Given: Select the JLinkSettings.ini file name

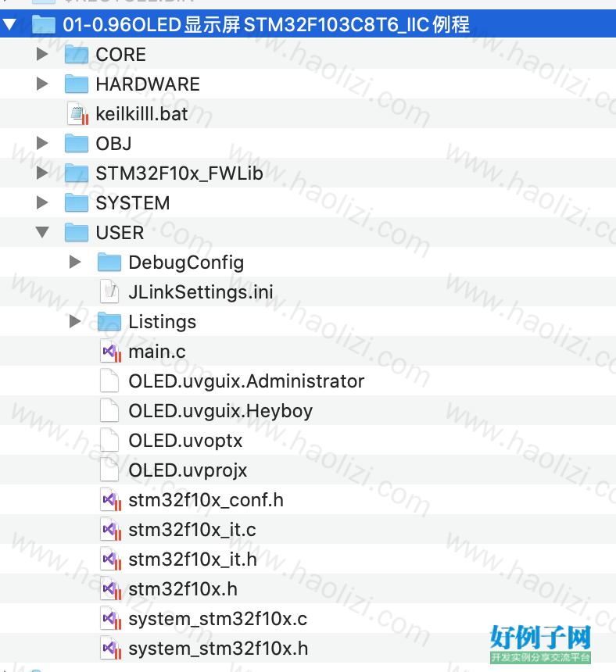Looking at the screenshot, I should pyautogui.click(x=201, y=292).
